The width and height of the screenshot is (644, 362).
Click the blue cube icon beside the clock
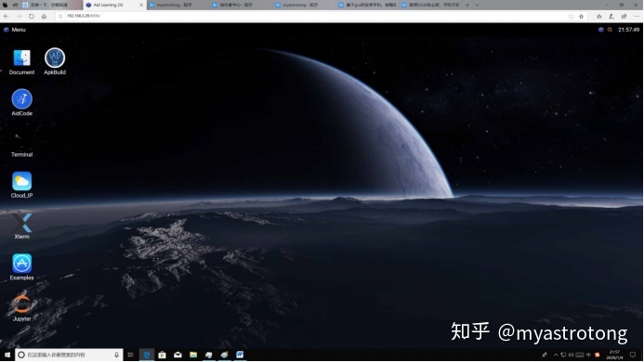pos(601,30)
